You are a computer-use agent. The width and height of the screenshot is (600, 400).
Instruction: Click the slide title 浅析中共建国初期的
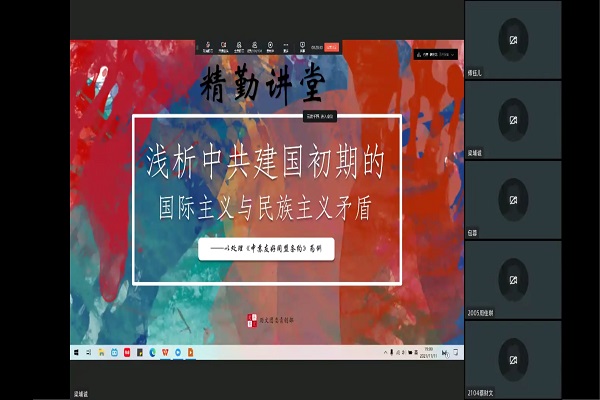click(266, 158)
